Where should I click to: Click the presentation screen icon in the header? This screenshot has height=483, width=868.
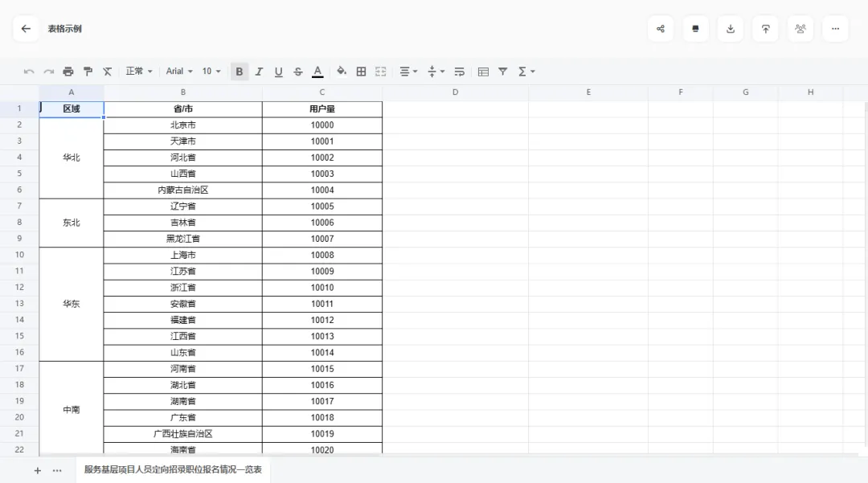pyautogui.click(x=695, y=29)
